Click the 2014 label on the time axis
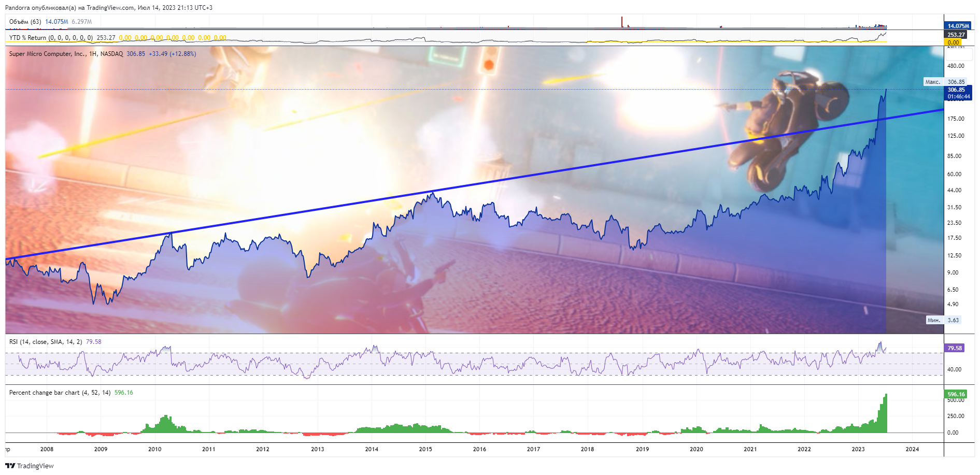 click(372, 449)
